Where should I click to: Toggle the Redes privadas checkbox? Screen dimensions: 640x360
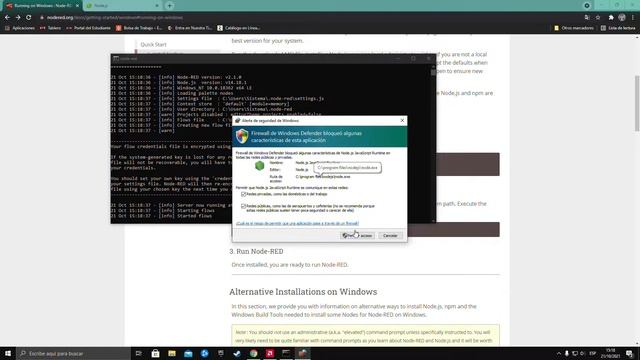point(244,194)
